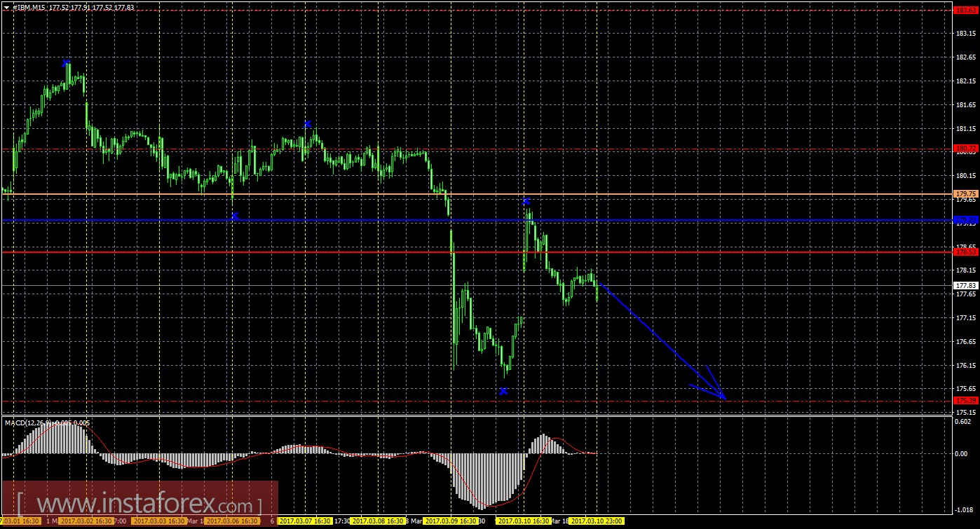Click the 0.602 MACD scale value
This screenshot has height=529, width=980.
point(964,422)
